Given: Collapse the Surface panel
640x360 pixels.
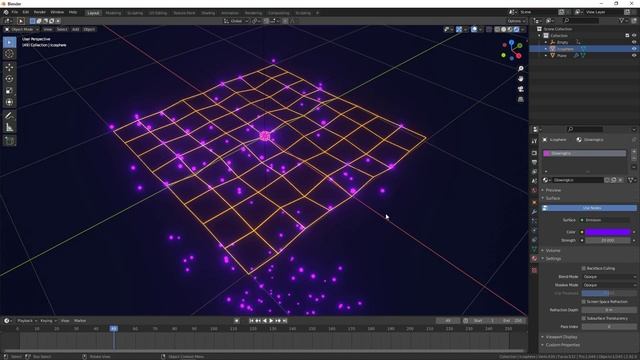Looking at the screenshot, I should pyautogui.click(x=553, y=198).
